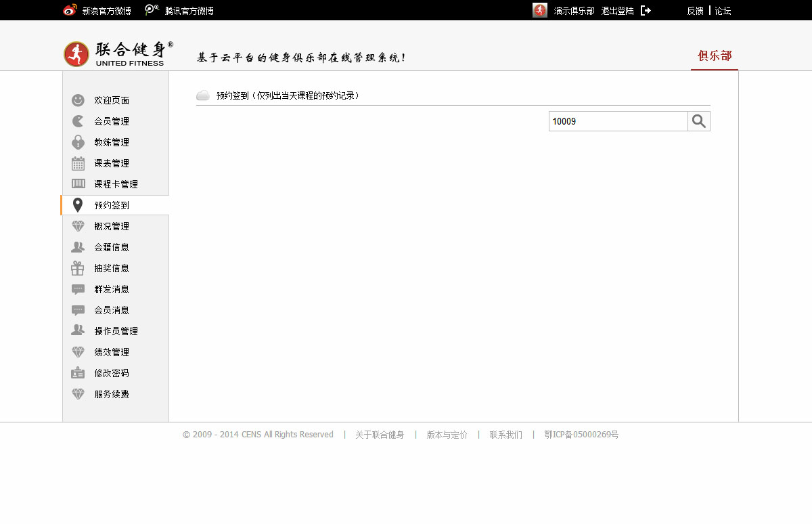Click the gift box icon for 抽奖信息
Image resolution: width=812 pixels, height=524 pixels.
[x=78, y=268]
